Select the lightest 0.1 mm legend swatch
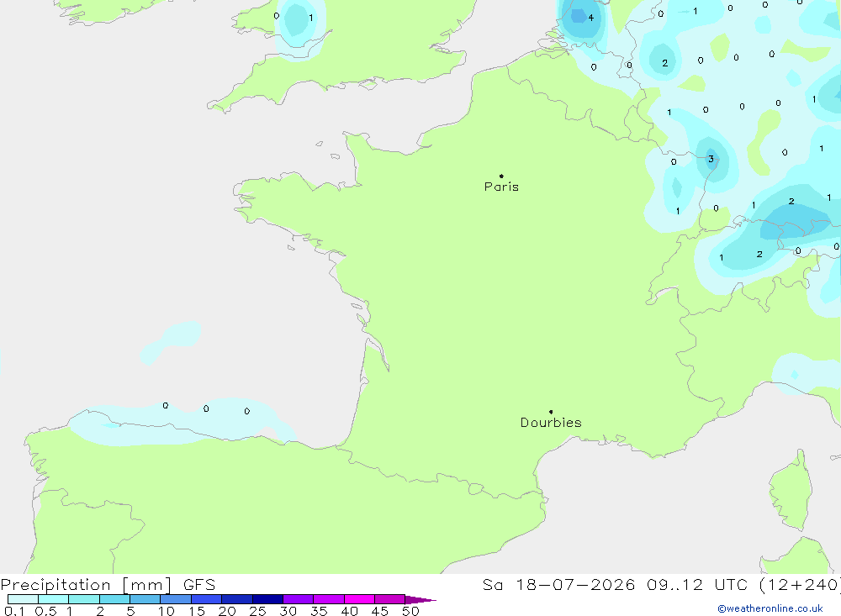The image size is (841, 616). coord(23,599)
